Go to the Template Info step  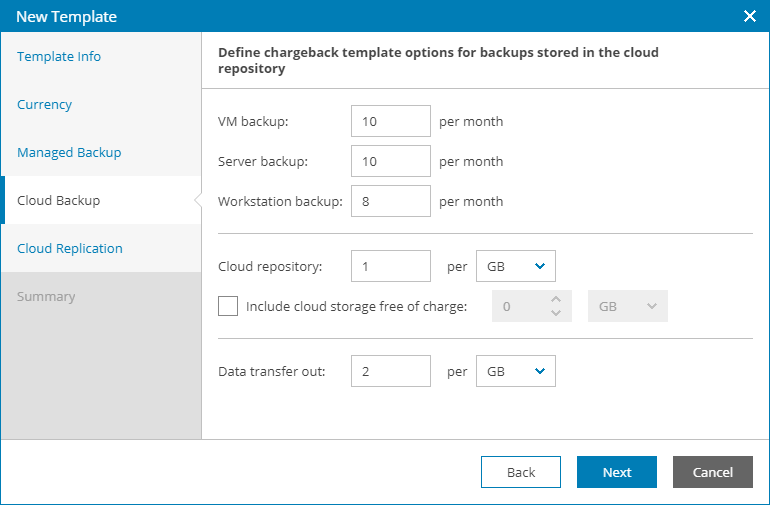tap(59, 57)
